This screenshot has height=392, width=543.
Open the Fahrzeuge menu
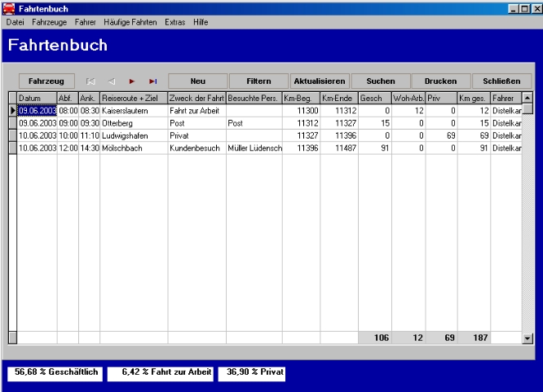[51, 21]
